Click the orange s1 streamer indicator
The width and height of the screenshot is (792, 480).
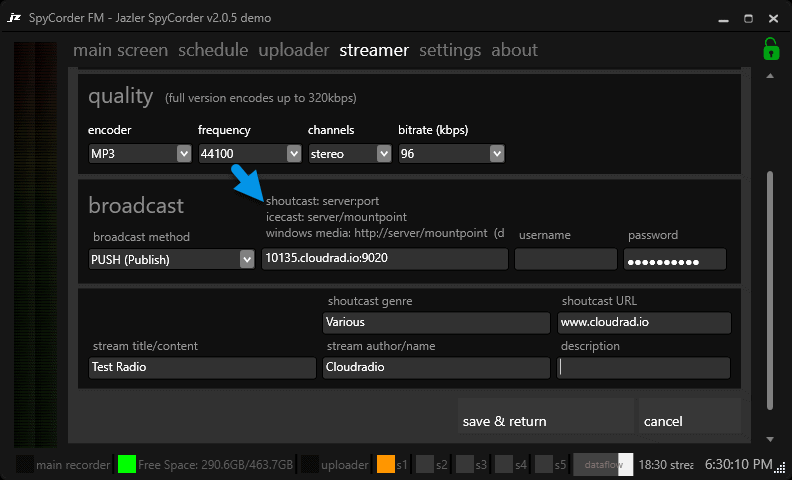(386, 464)
